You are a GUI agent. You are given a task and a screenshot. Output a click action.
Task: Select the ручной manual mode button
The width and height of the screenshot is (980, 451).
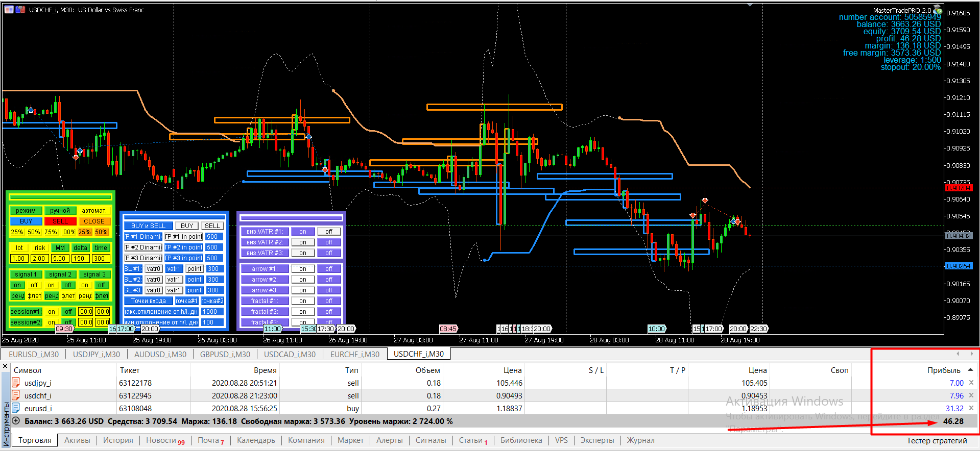pos(60,211)
